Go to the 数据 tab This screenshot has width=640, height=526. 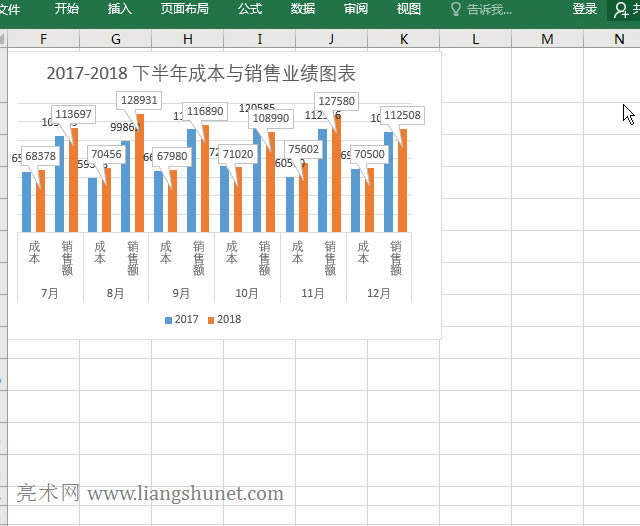point(303,9)
